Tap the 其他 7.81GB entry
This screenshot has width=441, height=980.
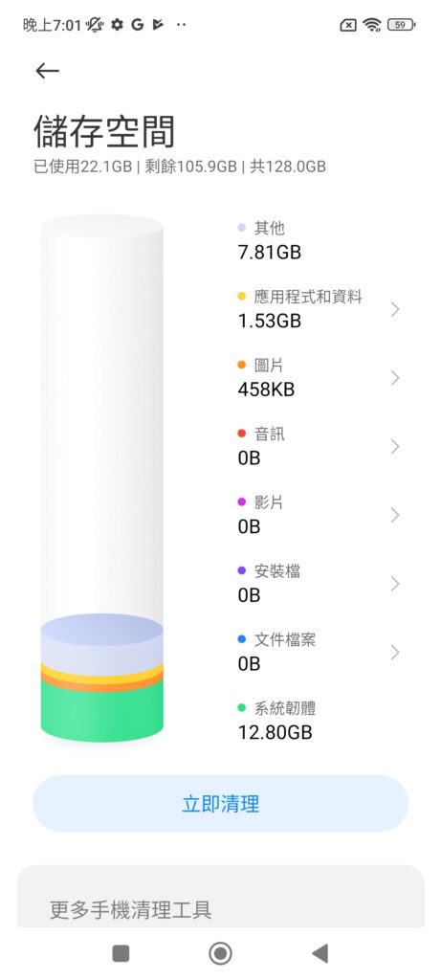[270, 240]
